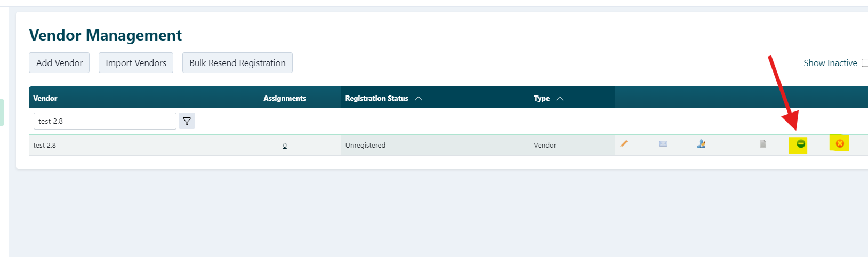Click the green minus deactivate icon
The width and height of the screenshot is (868, 257).
click(x=800, y=144)
